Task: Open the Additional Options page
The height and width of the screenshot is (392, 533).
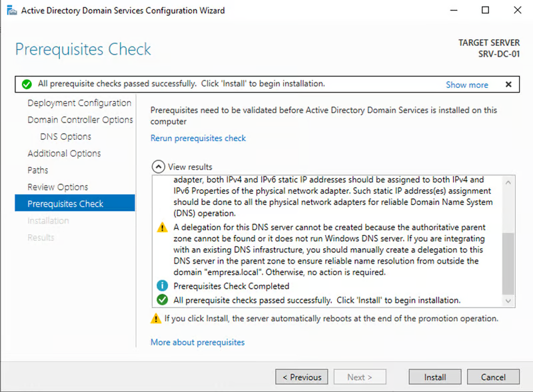Action: point(64,153)
